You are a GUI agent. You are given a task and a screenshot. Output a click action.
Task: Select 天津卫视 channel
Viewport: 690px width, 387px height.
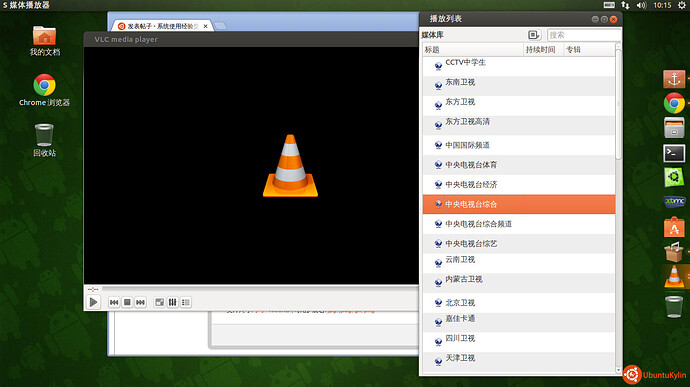518,361
